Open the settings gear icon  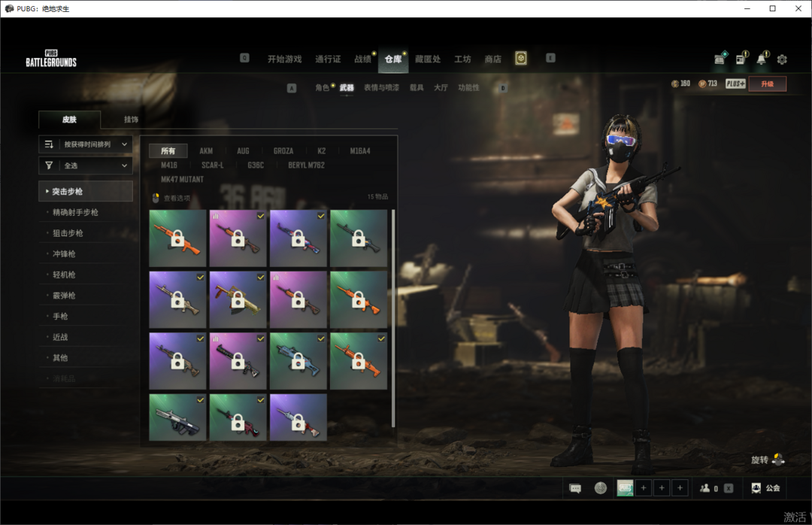782,59
